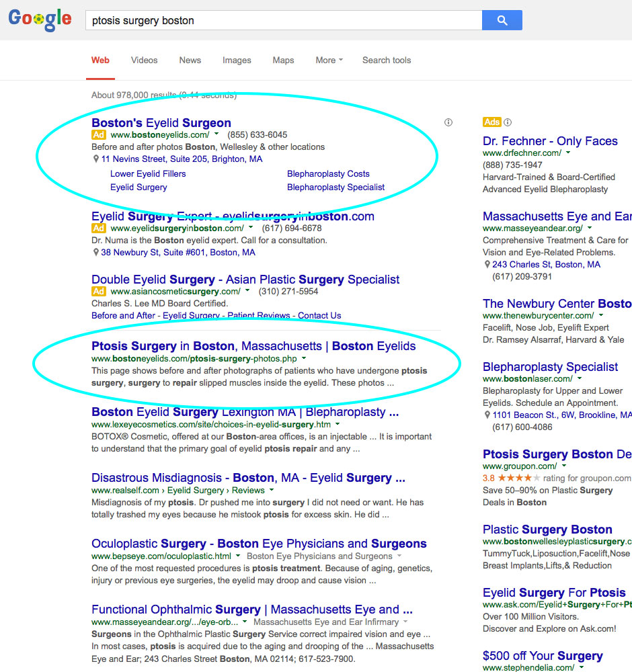632x672 pixels.
Task: Expand arrow next to bepseye.com URL
Action: click(239, 556)
